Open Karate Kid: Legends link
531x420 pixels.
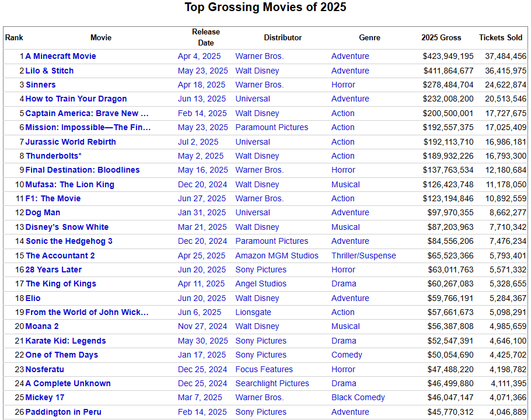coord(66,341)
